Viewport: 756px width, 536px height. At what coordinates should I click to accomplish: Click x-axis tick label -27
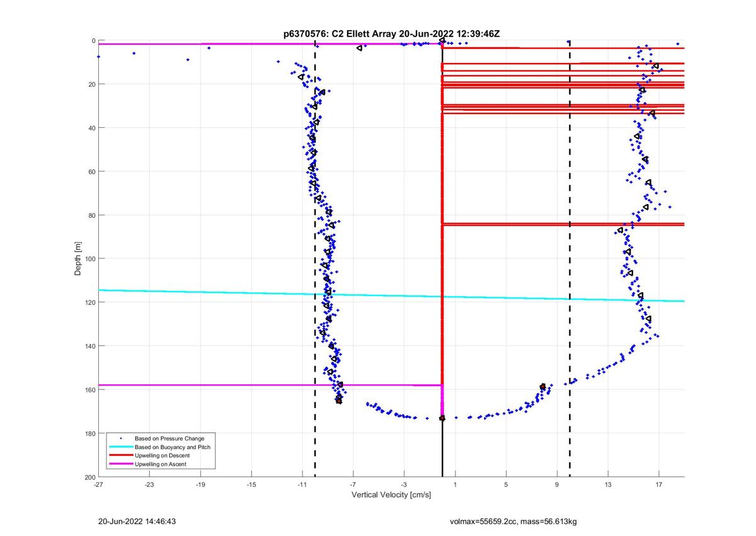tap(98, 484)
